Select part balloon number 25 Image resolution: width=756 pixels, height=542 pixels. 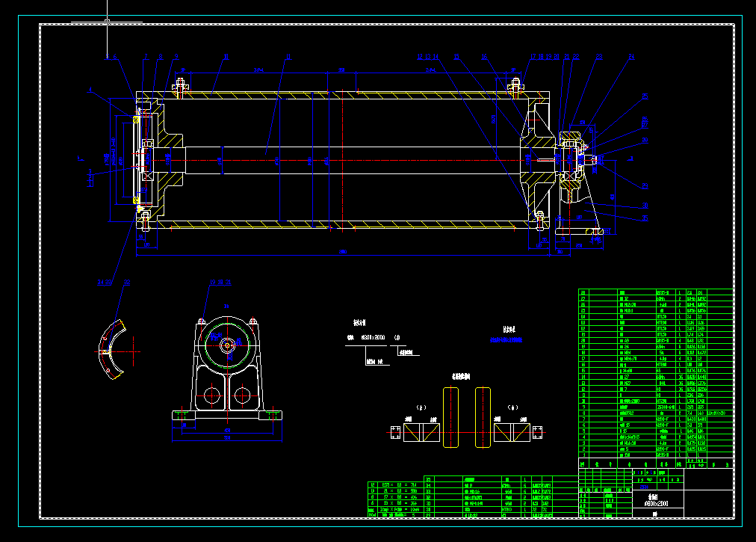645,96
